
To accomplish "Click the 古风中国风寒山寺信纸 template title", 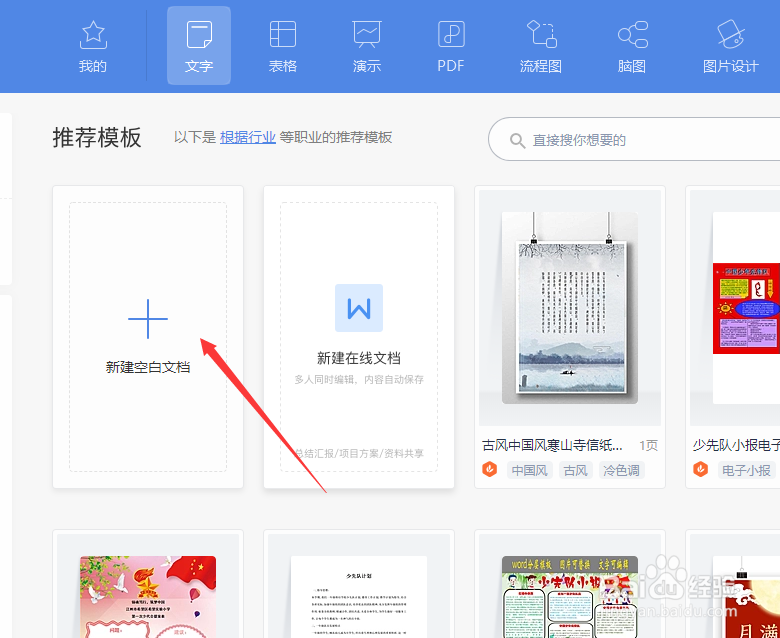I will coord(552,445).
